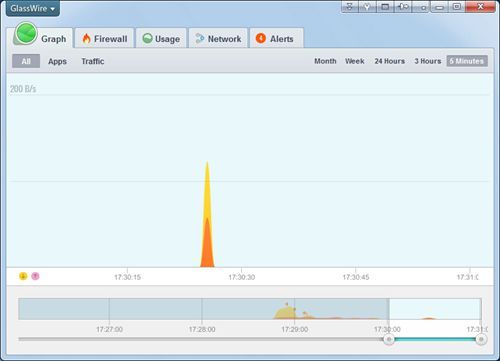Click the orange Alerts badge icon
Screen dimensions: 500x361
pos(261,38)
